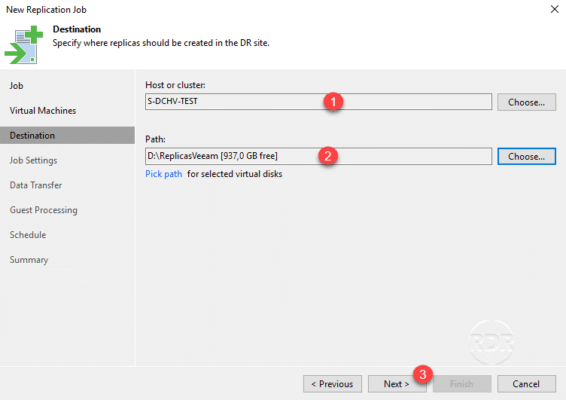
Task: Click the "Path:" label
Action: point(155,139)
